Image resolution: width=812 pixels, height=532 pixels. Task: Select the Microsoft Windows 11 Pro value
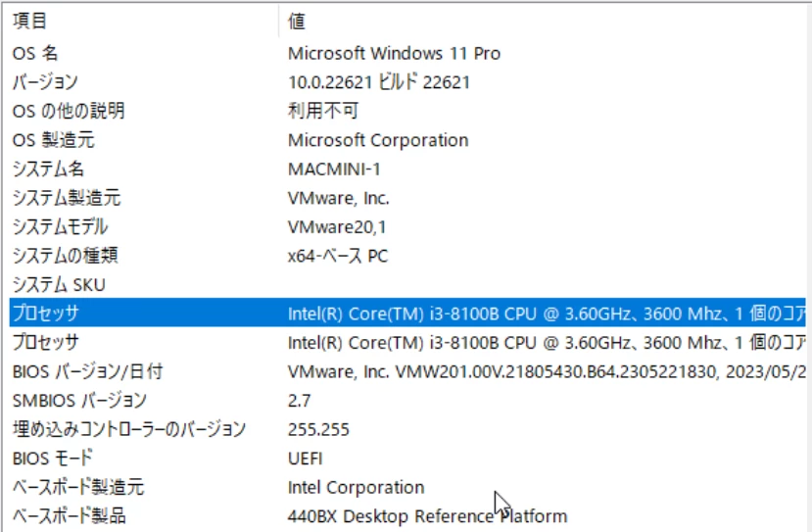coord(394,53)
